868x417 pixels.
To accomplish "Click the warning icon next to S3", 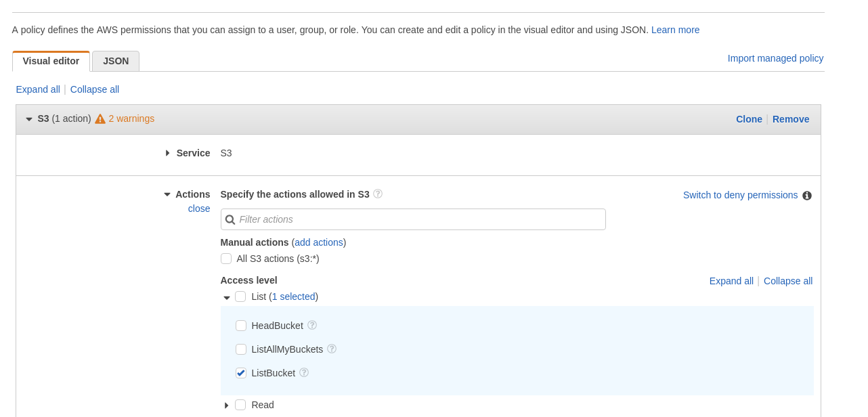I will pyautogui.click(x=99, y=118).
